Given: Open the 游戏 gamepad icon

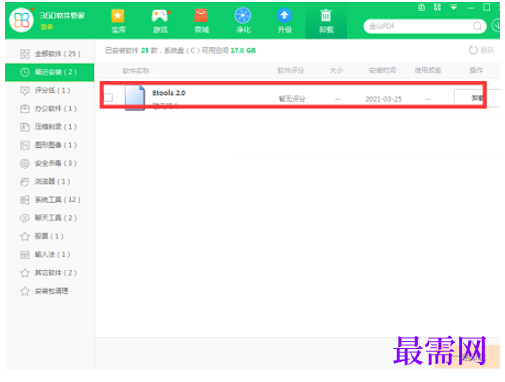Looking at the screenshot, I should tap(160, 16).
